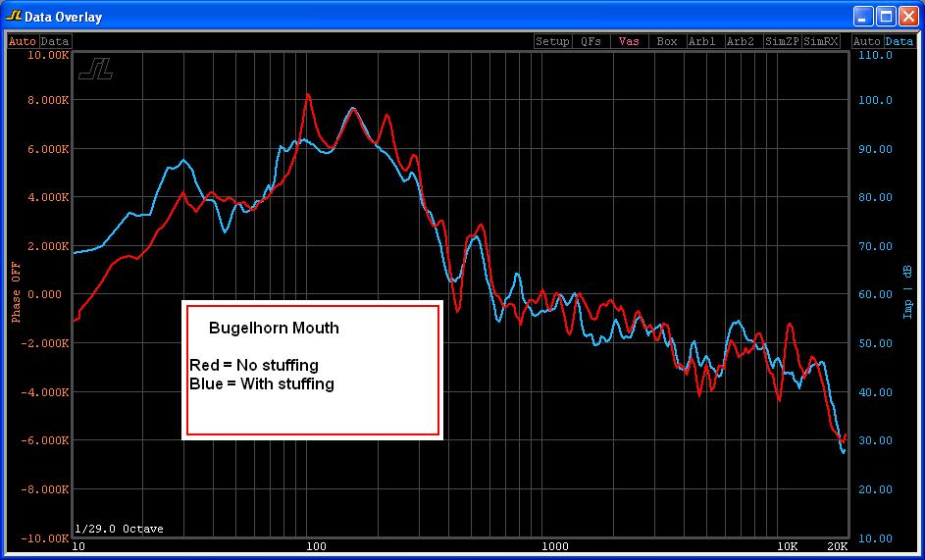Screen dimensions: 925x560
Task: Select the QFs tab
Action: tap(591, 41)
